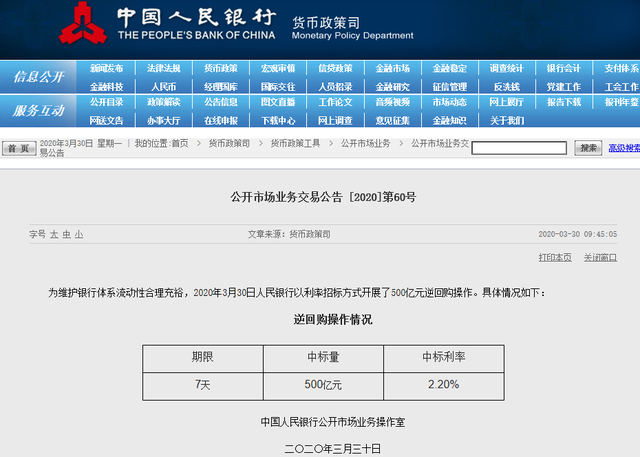Open 公开目录 under 服务互动

pyautogui.click(x=107, y=102)
